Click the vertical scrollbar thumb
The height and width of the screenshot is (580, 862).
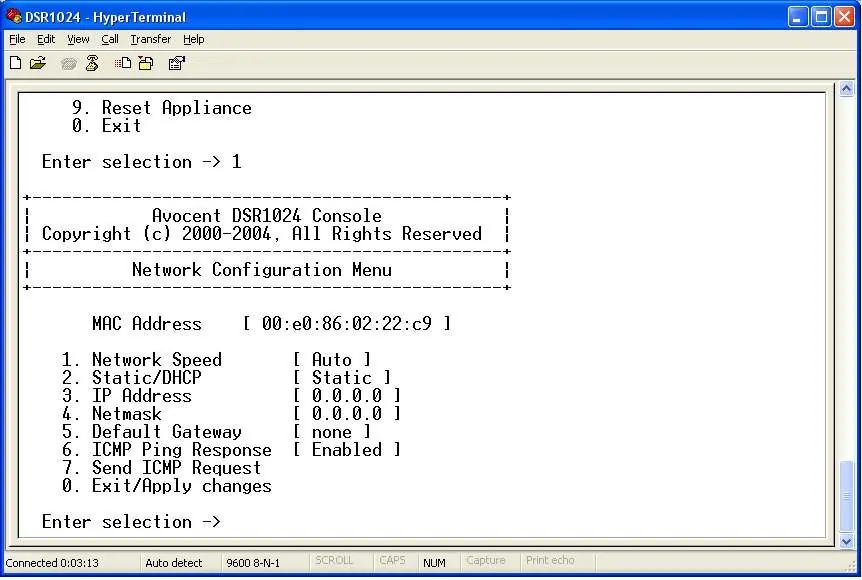[847, 496]
